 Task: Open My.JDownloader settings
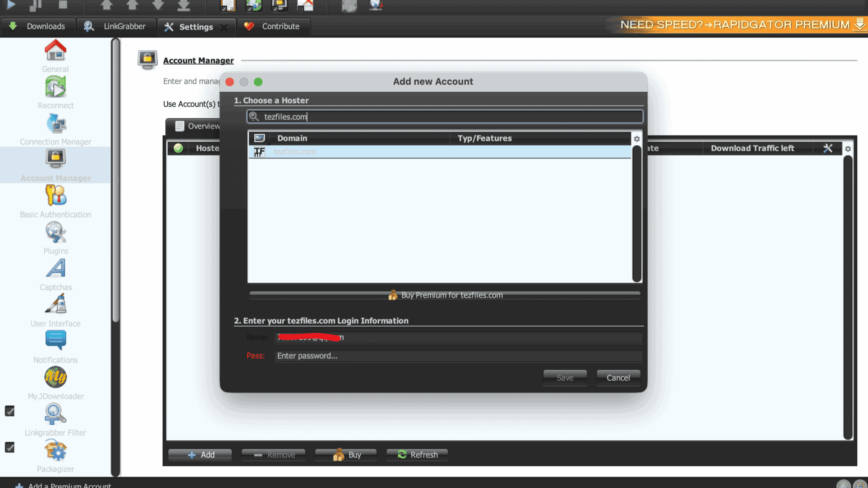[x=56, y=384]
